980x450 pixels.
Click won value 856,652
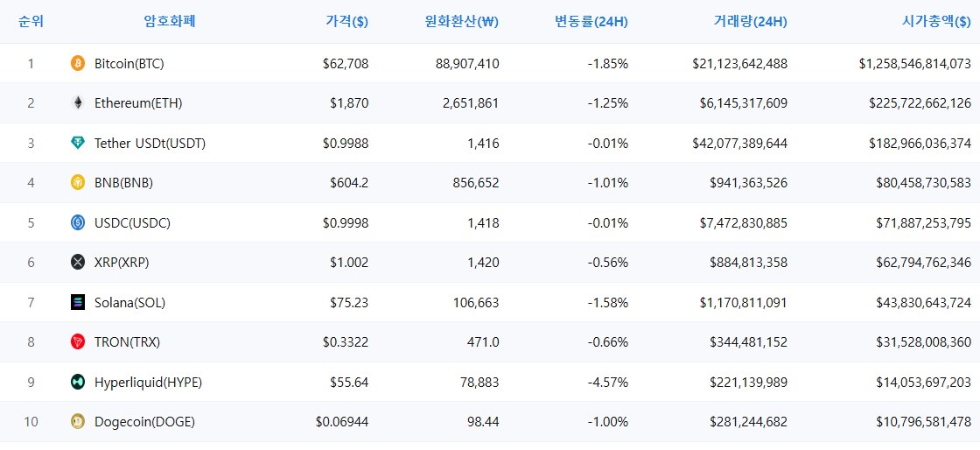pos(474,183)
